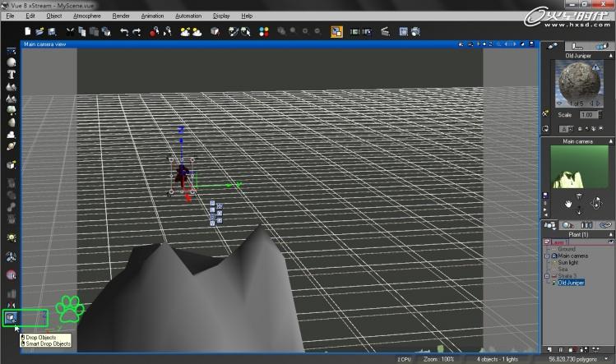This screenshot has height=364, width=616.
Task: Collapse the Old Juniper panel arrow
Action: (x=610, y=56)
